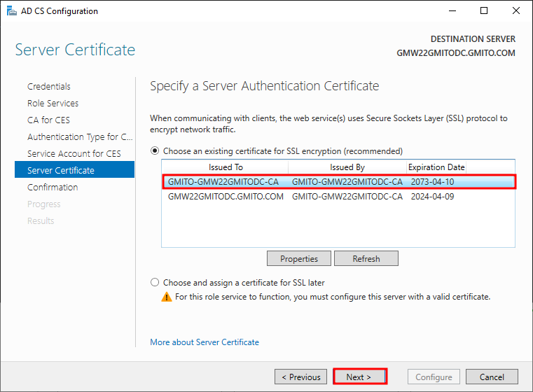Select 'Choose and assign a certificate later' option
The height and width of the screenshot is (392, 533).
pyautogui.click(x=155, y=282)
